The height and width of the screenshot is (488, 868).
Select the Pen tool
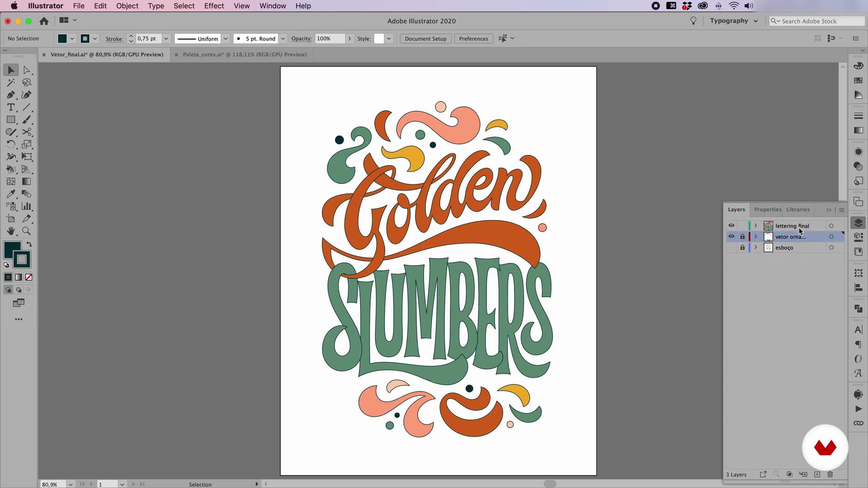tap(11, 95)
